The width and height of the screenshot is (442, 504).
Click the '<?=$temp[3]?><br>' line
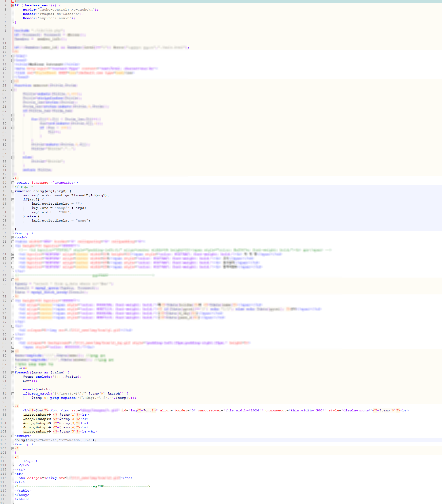click(x=56, y=423)
